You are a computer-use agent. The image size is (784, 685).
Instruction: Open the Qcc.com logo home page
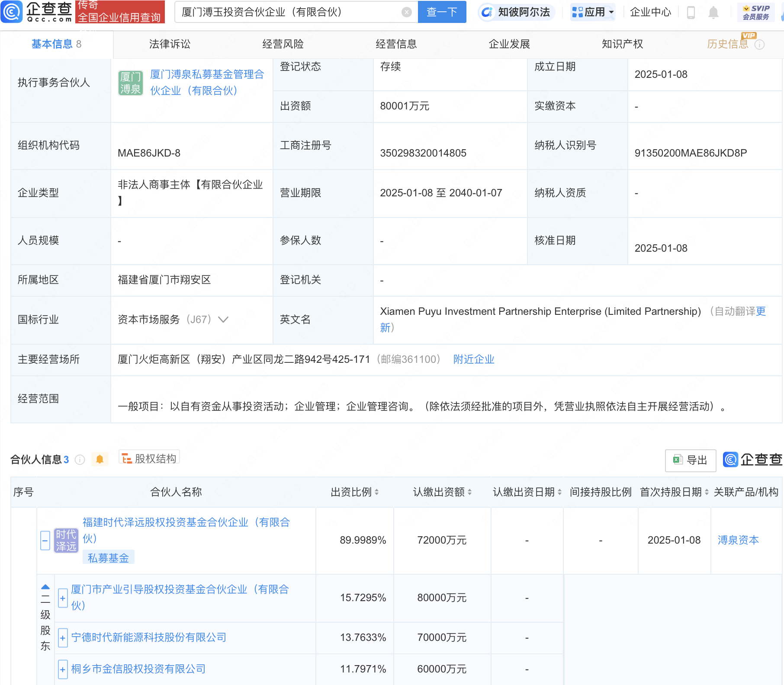point(37,12)
